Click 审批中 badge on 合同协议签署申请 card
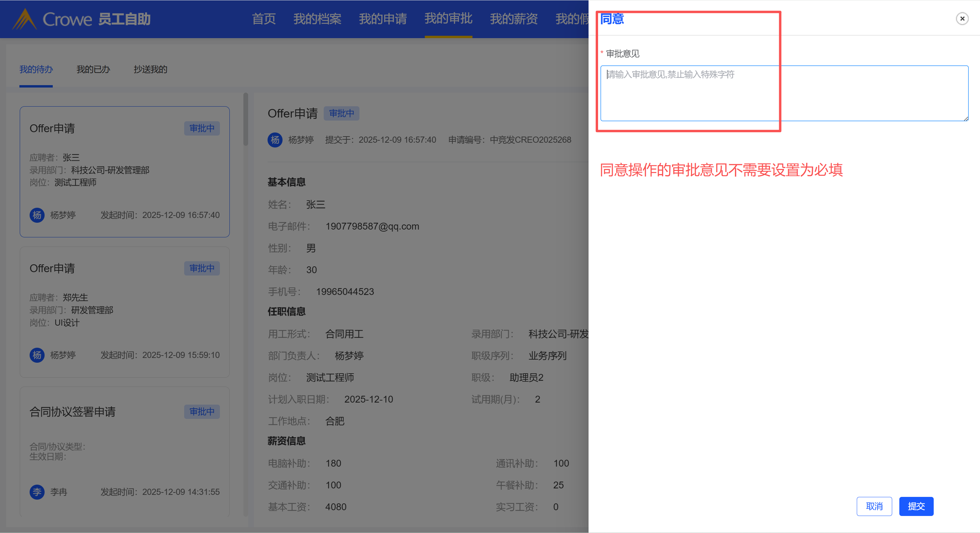The image size is (980, 533). click(x=202, y=411)
